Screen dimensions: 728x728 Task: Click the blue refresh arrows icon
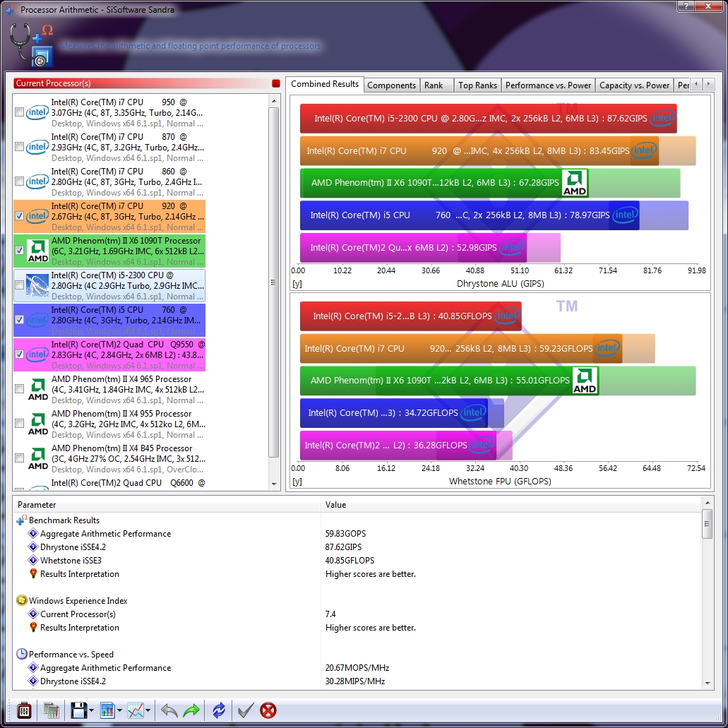point(219,710)
